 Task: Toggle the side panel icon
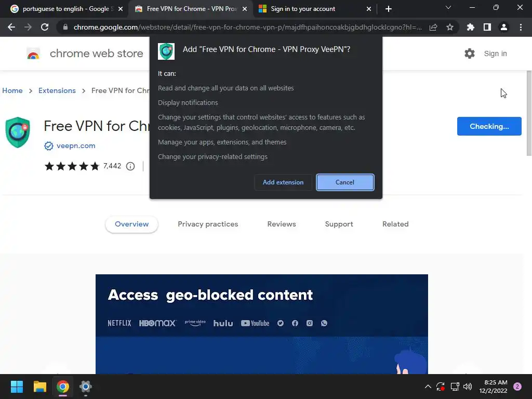tap(487, 27)
